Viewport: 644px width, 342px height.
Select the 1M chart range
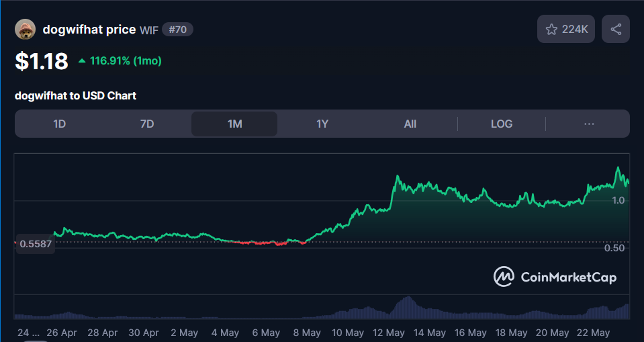(234, 124)
